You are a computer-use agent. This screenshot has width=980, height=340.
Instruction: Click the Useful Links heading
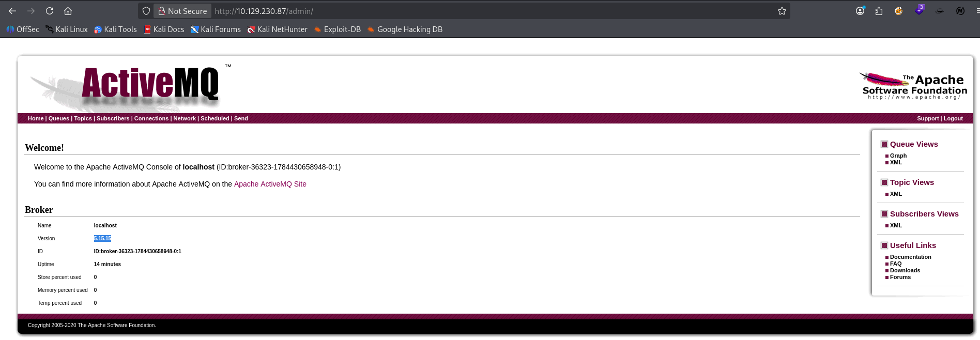[x=913, y=245]
